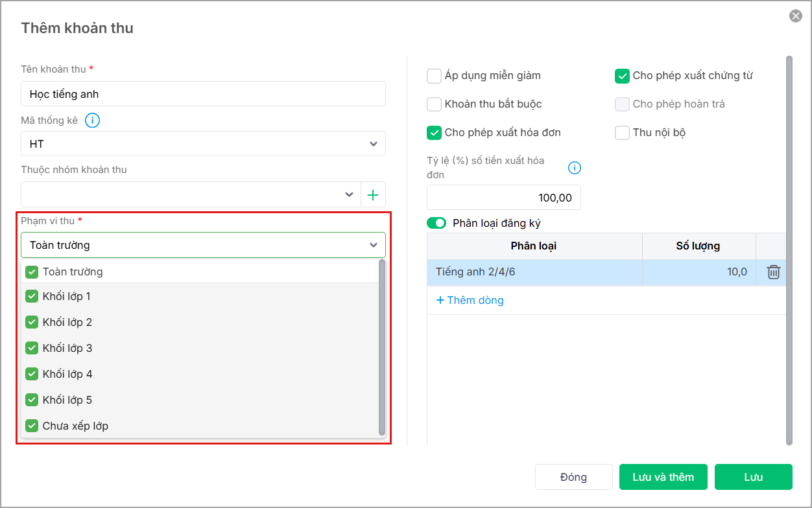Close the Thêm khoản thu dialog
812x508 pixels.
coord(796,16)
